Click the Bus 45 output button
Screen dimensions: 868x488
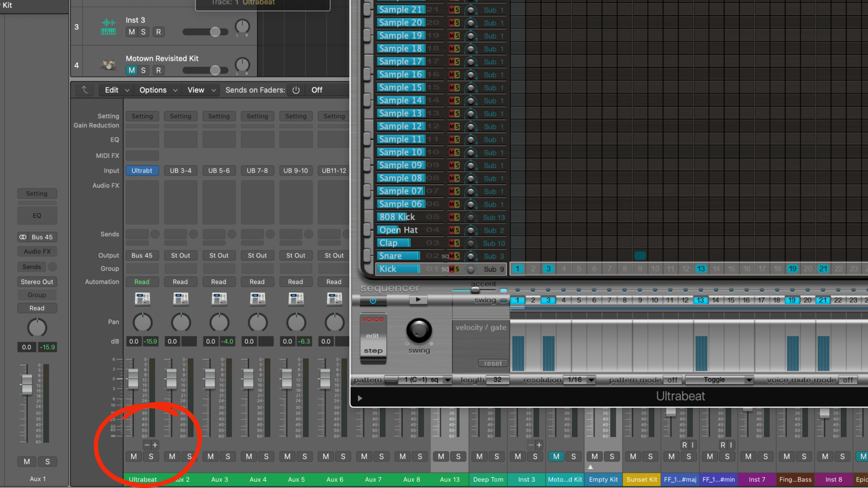click(142, 255)
